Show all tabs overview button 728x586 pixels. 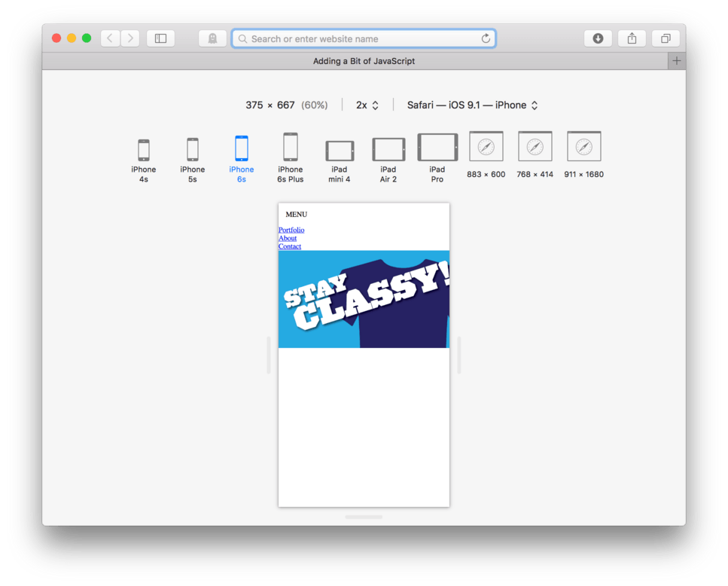tap(666, 38)
